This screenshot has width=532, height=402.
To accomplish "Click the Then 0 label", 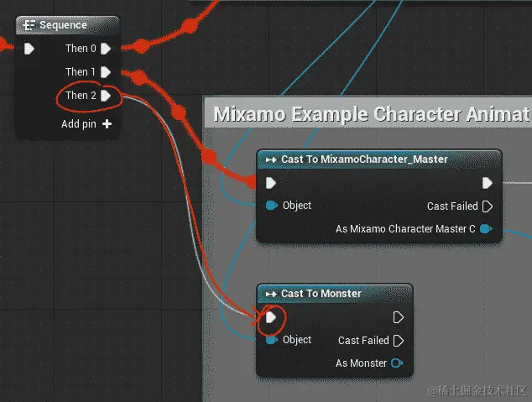I will (81, 49).
